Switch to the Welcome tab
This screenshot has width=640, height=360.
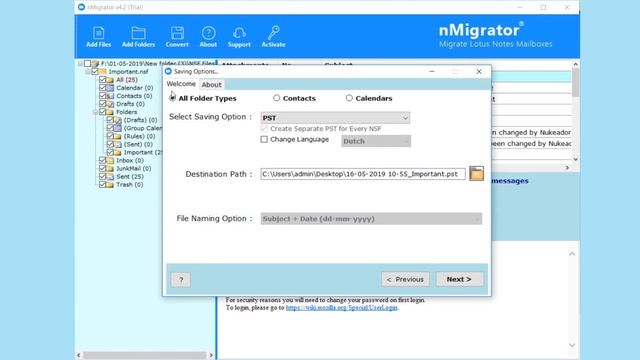click(x=181, y=84)
